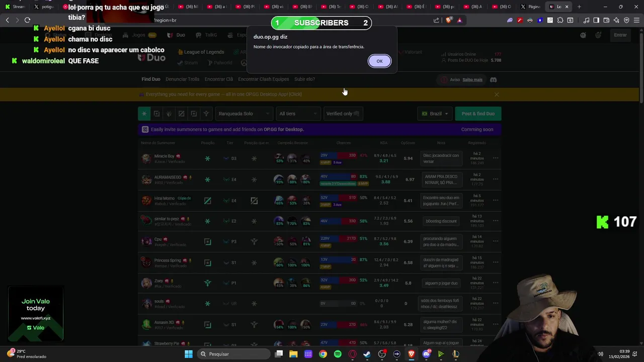Open the All tiers dropdown
The width and height of the screenshot is (644, 362).
298,114
